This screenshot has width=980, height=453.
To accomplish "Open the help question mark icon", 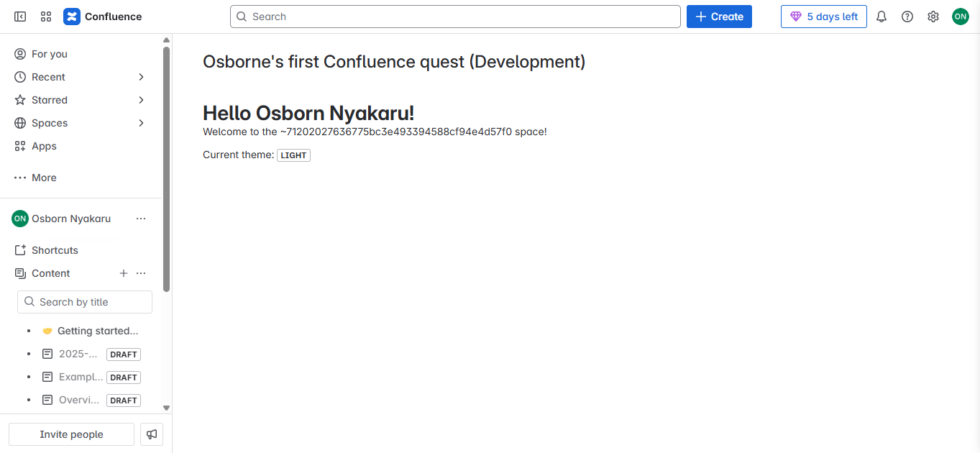I will [907, 17].
